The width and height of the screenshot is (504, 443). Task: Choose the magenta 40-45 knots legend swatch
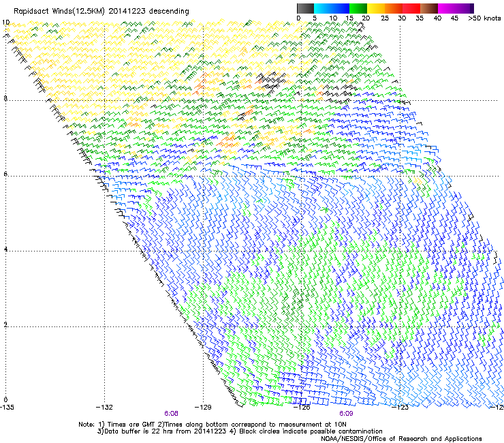[x=447, y=8]
